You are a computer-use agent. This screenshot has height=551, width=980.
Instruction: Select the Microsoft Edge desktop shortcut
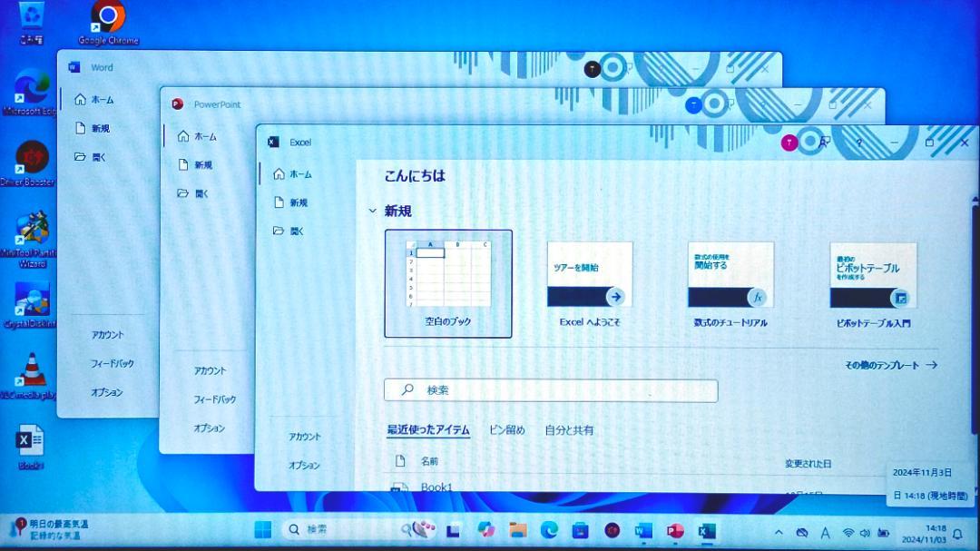[x=30, y=93]
